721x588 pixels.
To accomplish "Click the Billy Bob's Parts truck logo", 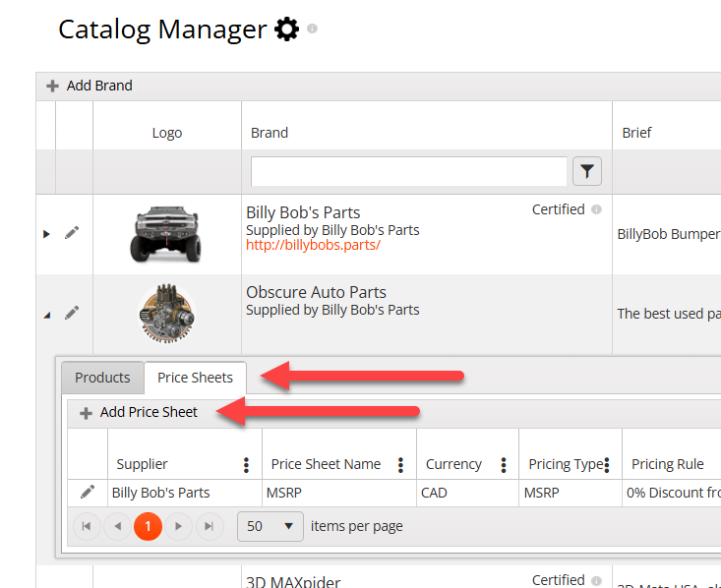I will pyautogui.click(x=166, y=234).
